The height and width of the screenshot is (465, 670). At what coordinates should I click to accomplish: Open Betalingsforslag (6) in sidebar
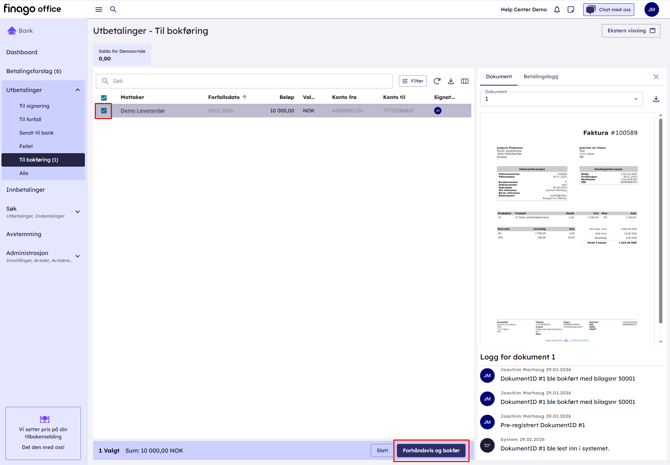(x=34, y=71)
